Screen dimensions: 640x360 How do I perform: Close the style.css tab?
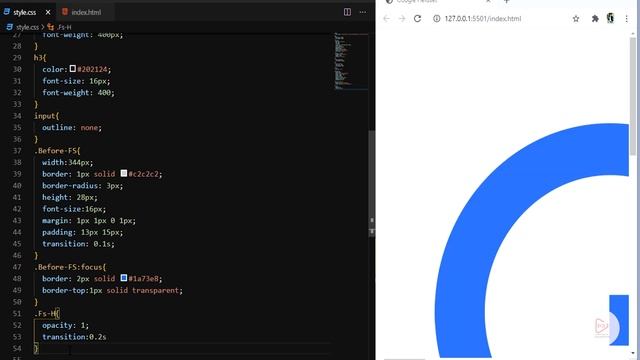tap(48, 12)
